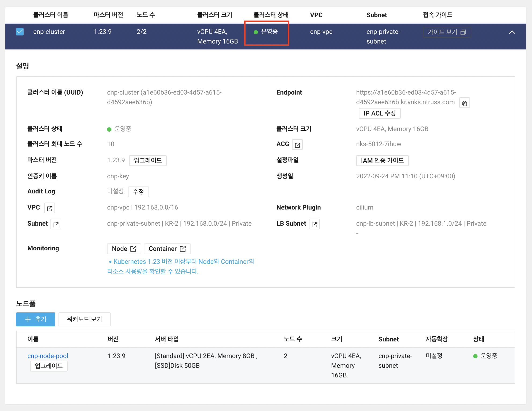
Task: Click the node pool 업그레이드 button
Action: tap(49, 366)
